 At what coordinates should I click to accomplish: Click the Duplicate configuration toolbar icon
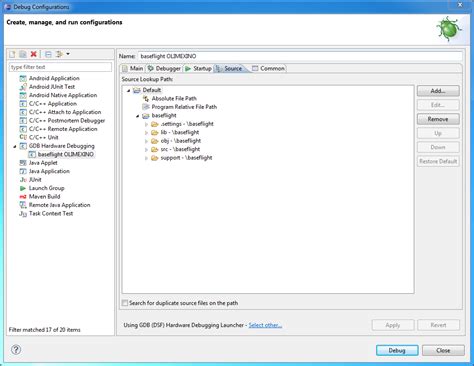coord(23,54)
